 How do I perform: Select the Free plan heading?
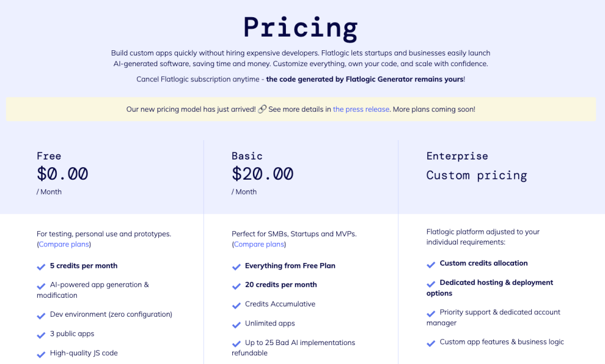click(x=49, y=156)
